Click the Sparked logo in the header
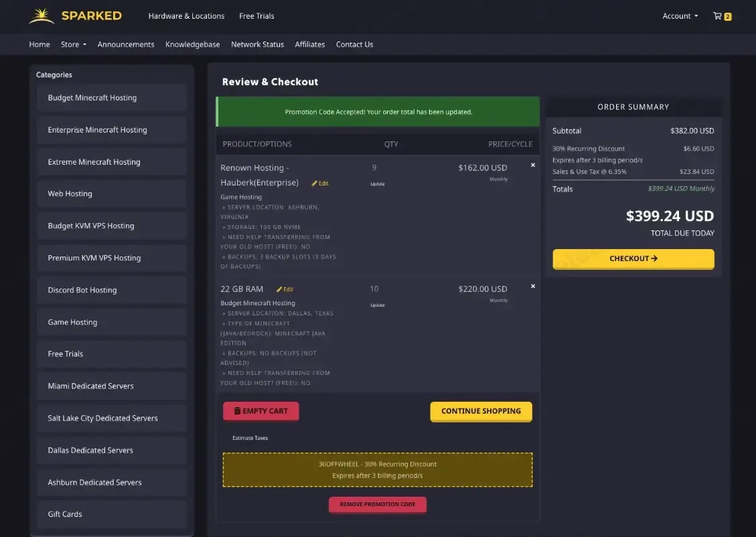Viewport: 756px width, 537px height. 75,16
